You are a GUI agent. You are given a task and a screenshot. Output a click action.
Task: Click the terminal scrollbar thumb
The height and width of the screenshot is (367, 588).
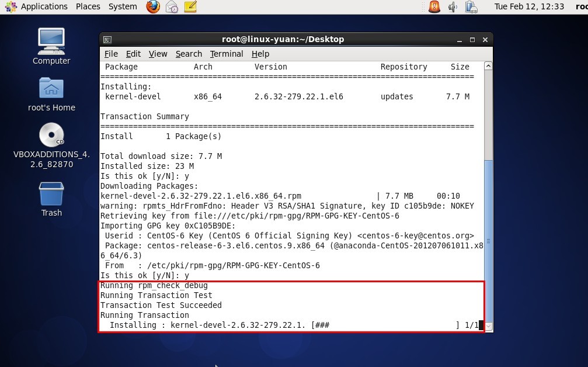click(x=488, y=241)
